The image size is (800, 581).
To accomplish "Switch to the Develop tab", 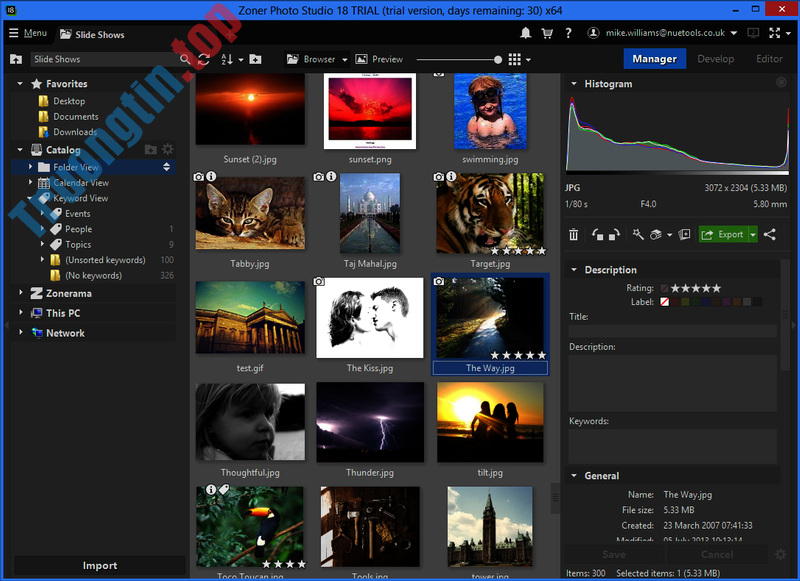I will pyautogui.click(x=715, y=59).
